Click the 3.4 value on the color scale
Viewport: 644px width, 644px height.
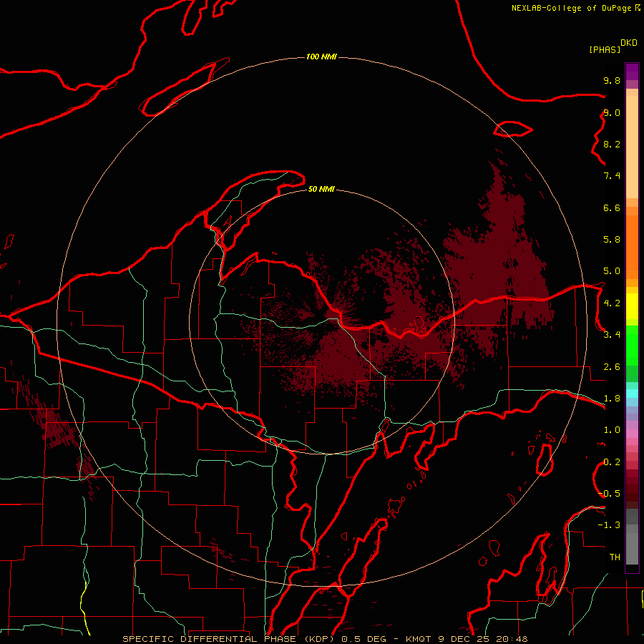(x=612, y=334)
